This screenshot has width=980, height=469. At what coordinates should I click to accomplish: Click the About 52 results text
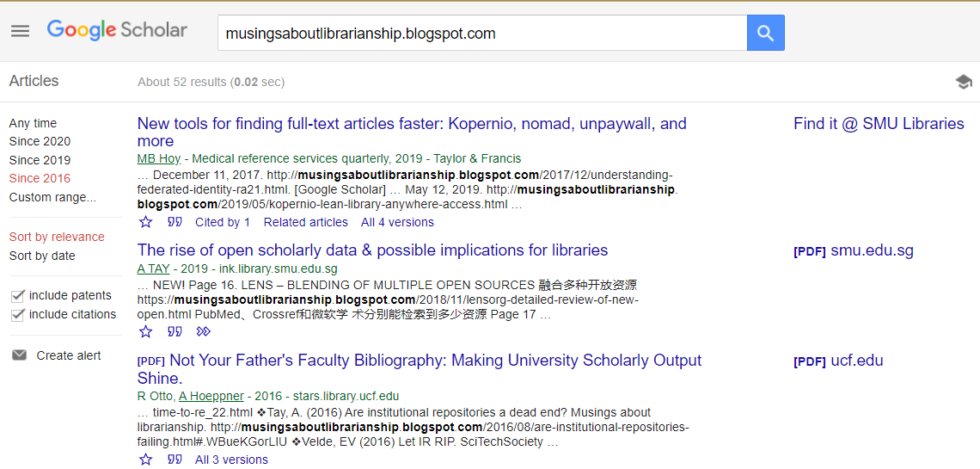point(211,82)
